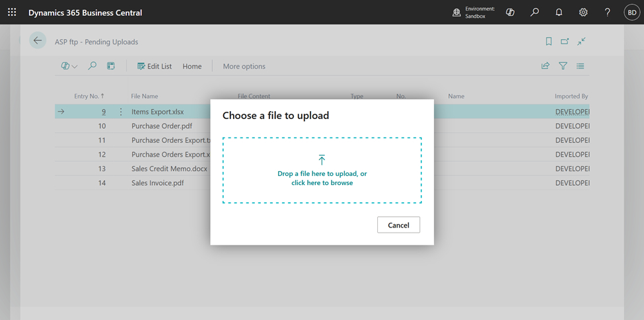644x320 pixels.
Task: Bookmark this page
Action: pyautogui.click(x=548, y=41)
